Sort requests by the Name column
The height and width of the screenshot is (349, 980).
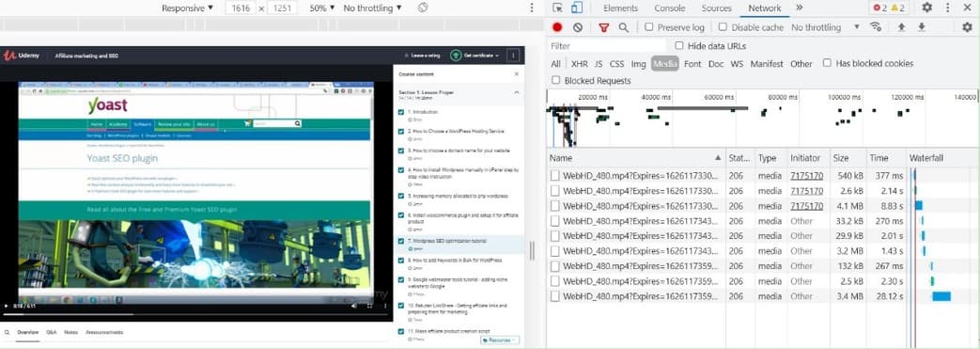pyautogui.click(x=635, y=158)
